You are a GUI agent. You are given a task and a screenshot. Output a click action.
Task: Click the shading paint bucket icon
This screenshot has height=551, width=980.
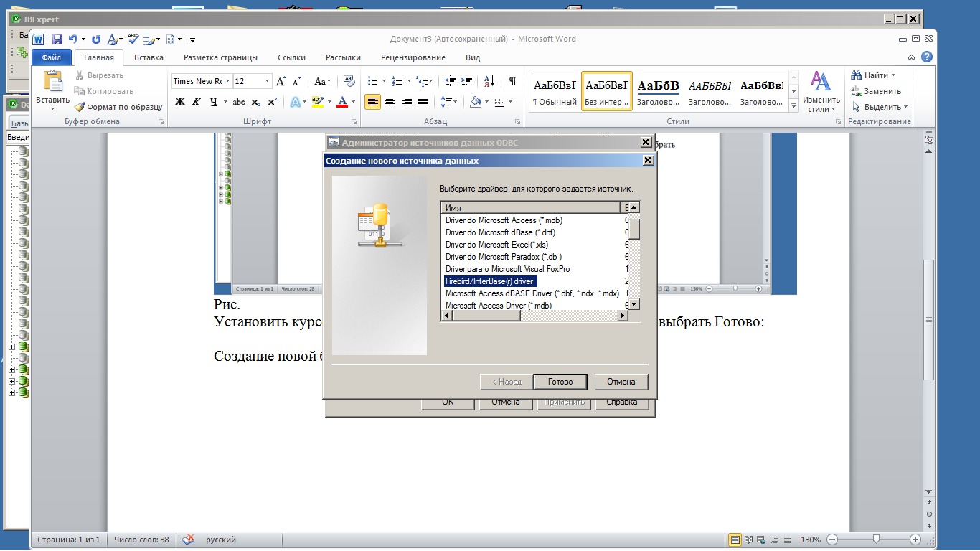tap(475, 102)
